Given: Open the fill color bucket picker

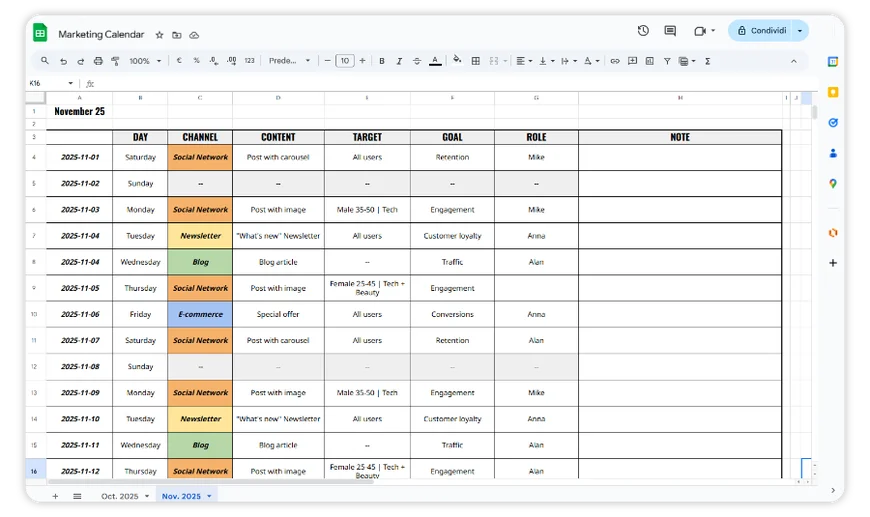Looking at the screenshot, I should click(457, 61).
